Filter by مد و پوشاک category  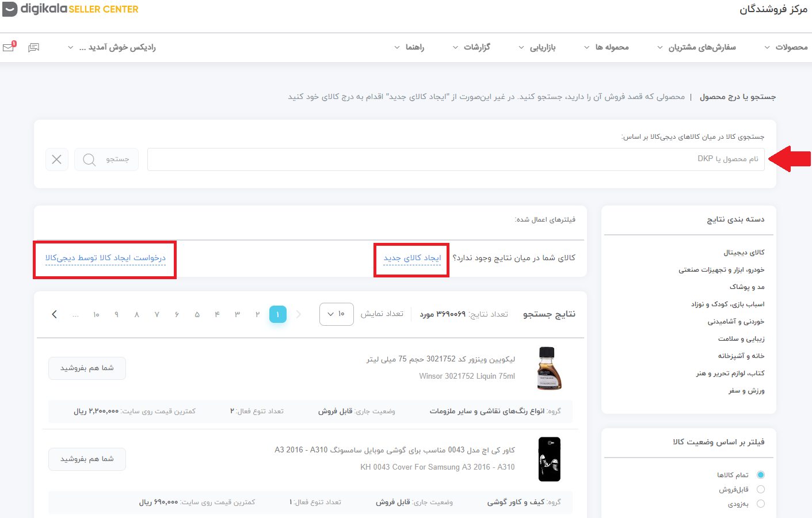click(x=747, y=287)
